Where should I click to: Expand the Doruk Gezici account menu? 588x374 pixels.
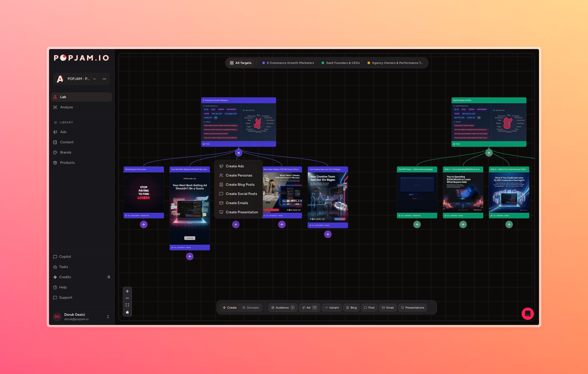(108, 317)
